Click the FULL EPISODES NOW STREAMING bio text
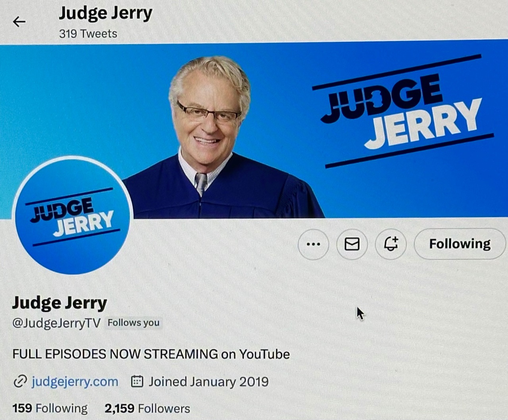 (151, 354)
